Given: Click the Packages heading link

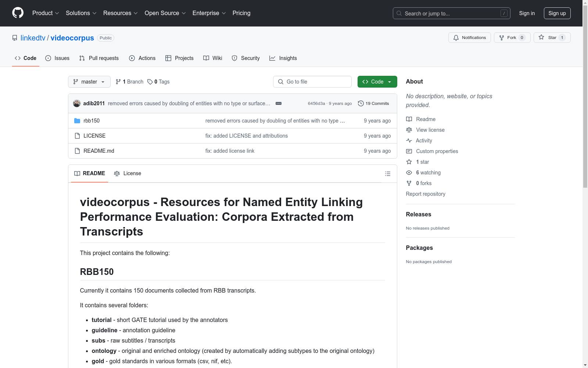Looking at the screenshot, I should coord(419,248).
